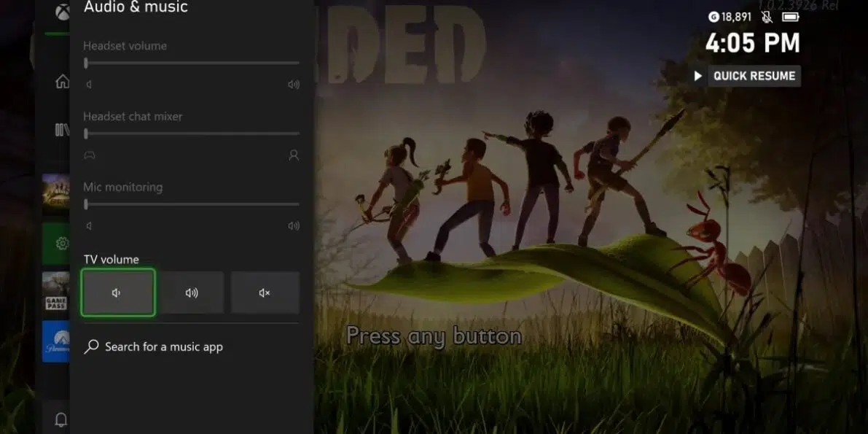Click the 4:05 PM clock
The width and height of the screenshot is (868, 434).
point(753,44)
